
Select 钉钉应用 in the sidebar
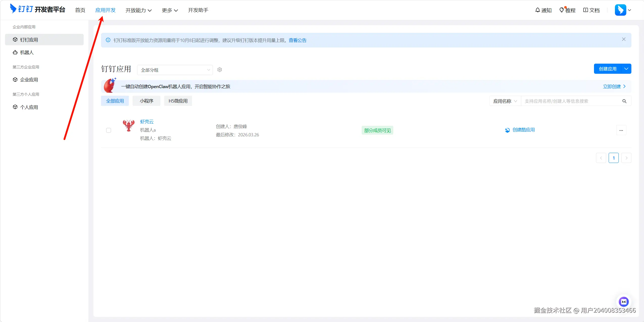(x=44, y=40)
